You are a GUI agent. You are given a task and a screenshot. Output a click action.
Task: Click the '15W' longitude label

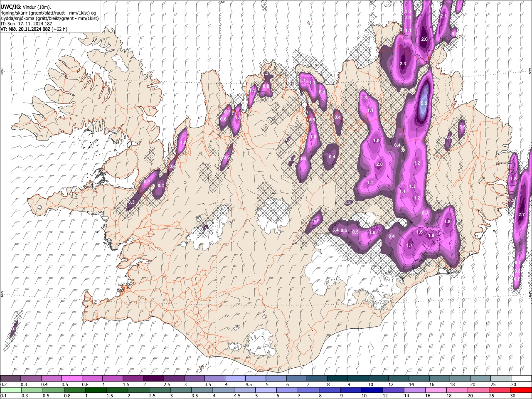point(440,2)
